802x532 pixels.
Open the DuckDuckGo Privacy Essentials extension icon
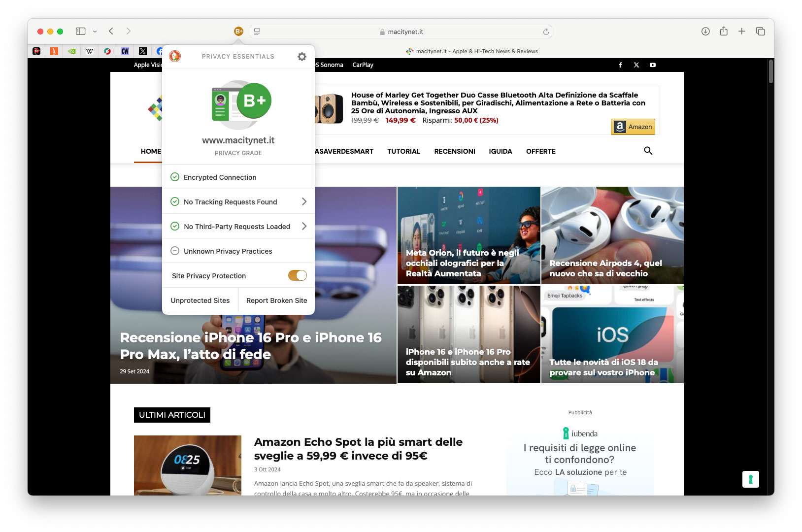[238, 31]
